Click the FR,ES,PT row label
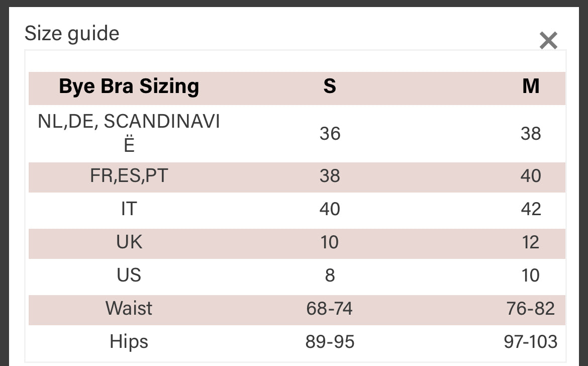 (x=129, y=176)
